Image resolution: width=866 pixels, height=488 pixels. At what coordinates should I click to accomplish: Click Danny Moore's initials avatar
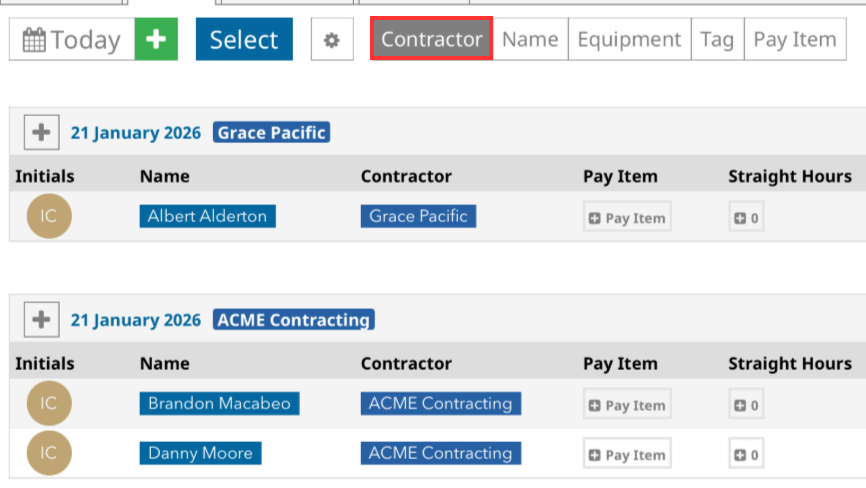pyautogui.click(x=49, y=453)
